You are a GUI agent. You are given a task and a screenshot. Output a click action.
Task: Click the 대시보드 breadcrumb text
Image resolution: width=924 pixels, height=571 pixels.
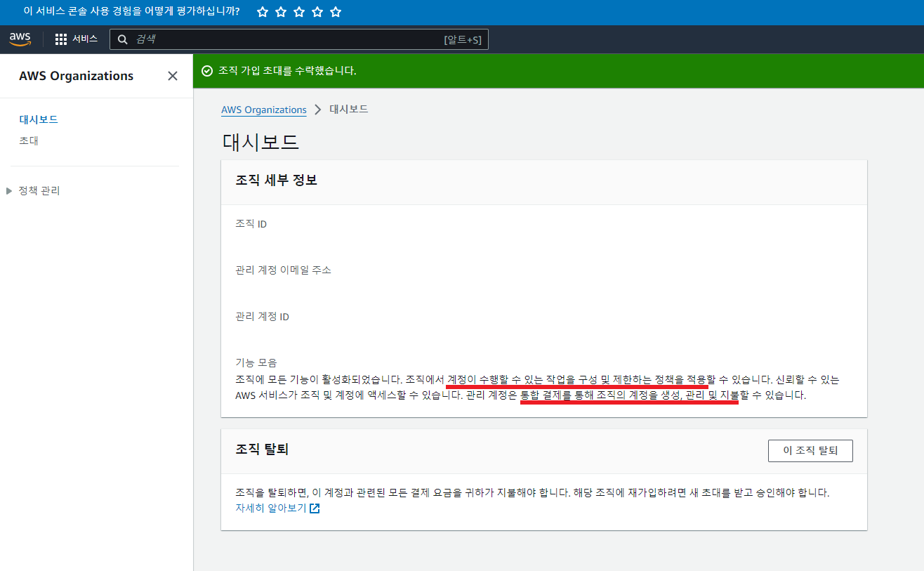click(349, 110)
